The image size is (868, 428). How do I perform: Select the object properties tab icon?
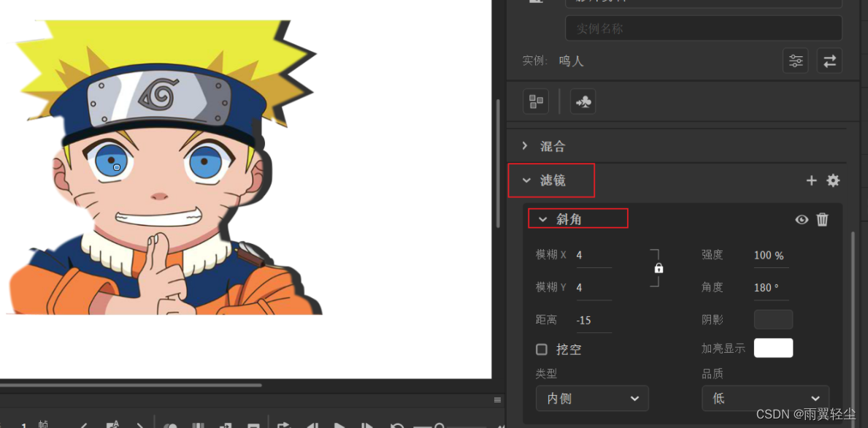[x=536, y=102]
